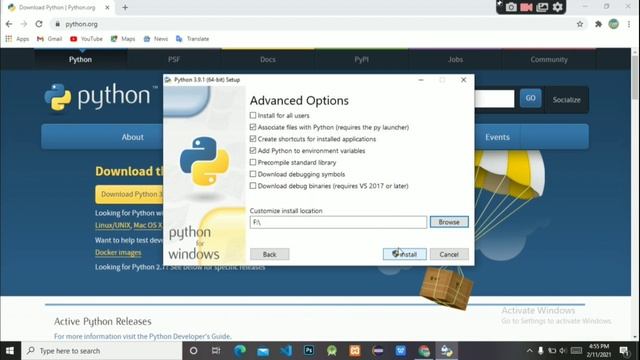Open Chrome three-dot menu
The width and height of the screenshot is (640, 360).
tap(629, 24)
